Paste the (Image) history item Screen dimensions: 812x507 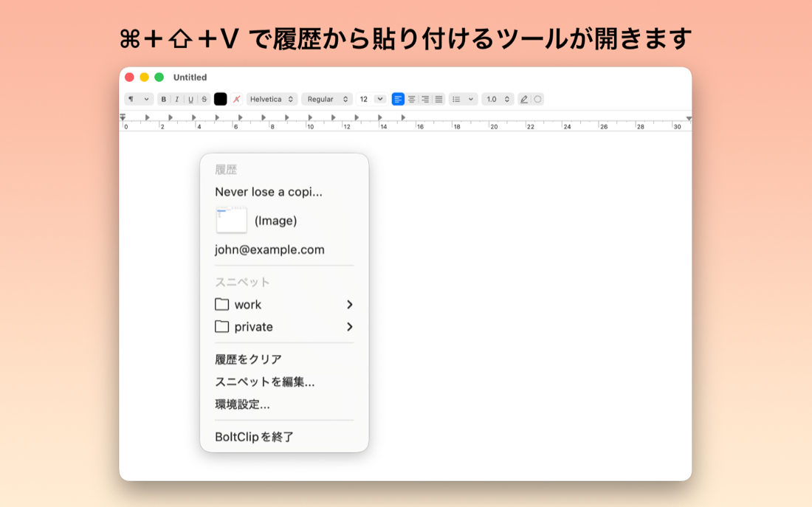(284, 221)
